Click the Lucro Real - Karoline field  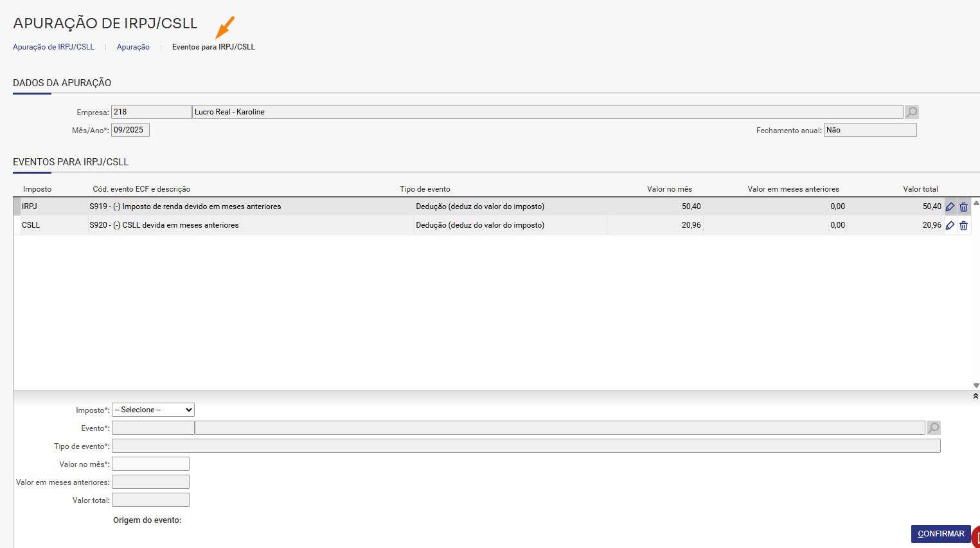click(548, 112)
